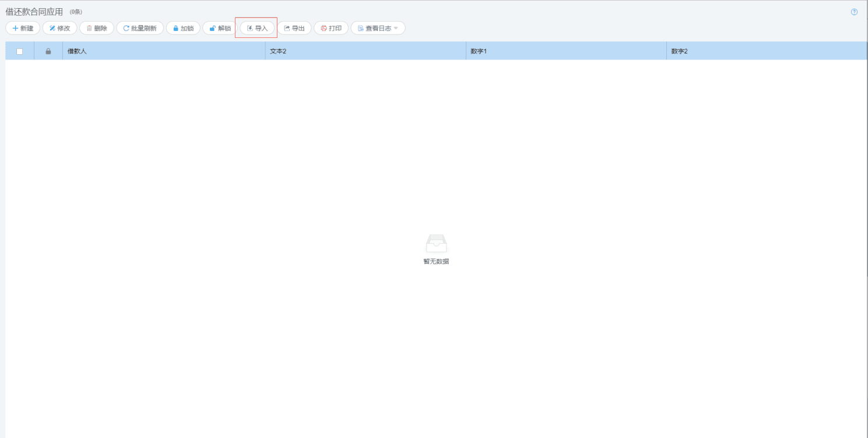Click the 导出 export button

294,28
